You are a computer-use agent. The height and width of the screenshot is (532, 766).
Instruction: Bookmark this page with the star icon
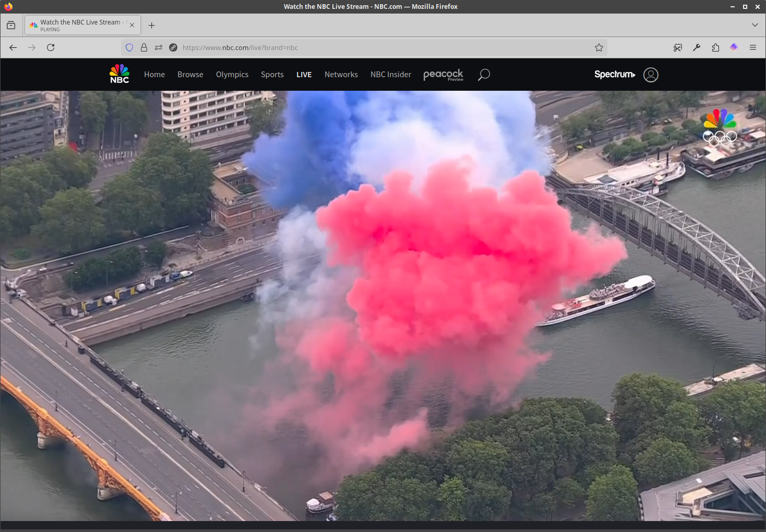tap(599, 47)
